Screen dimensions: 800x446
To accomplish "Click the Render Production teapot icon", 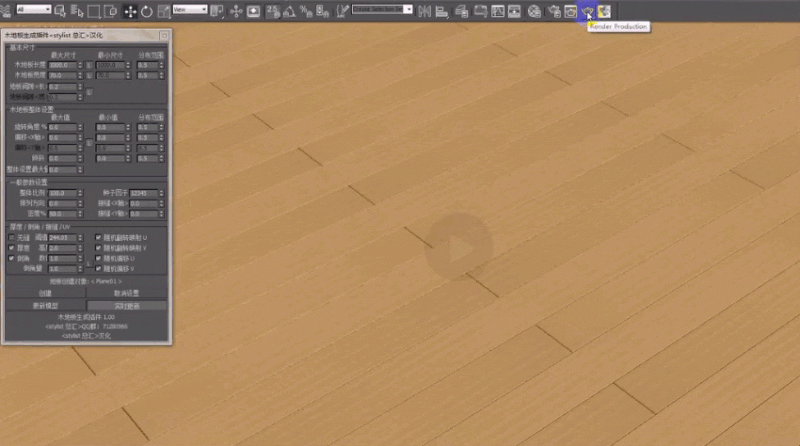I will [587, 11].
